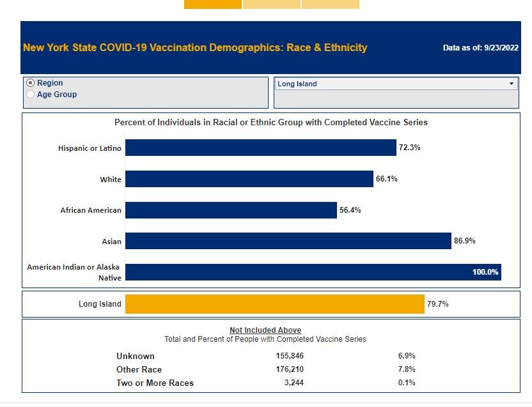The height and width of the screenshot is (407, 532).
Task: Click the Unknown count 155,846
Action: coord(290,356)
